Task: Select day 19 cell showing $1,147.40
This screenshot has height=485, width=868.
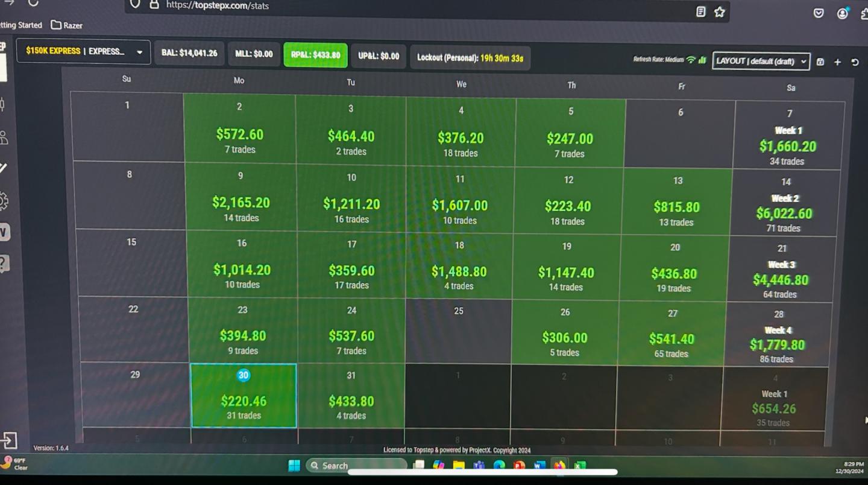Action: (566, 267)
